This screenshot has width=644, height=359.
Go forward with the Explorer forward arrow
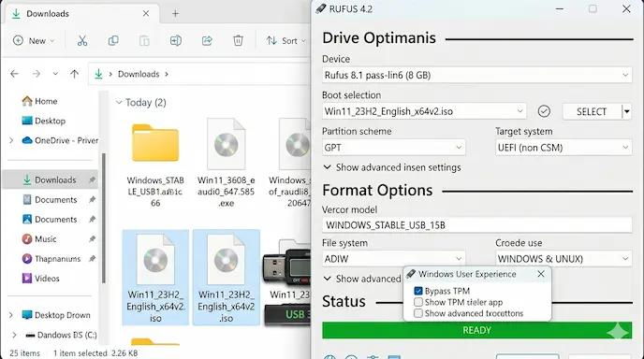coord(37,74)
